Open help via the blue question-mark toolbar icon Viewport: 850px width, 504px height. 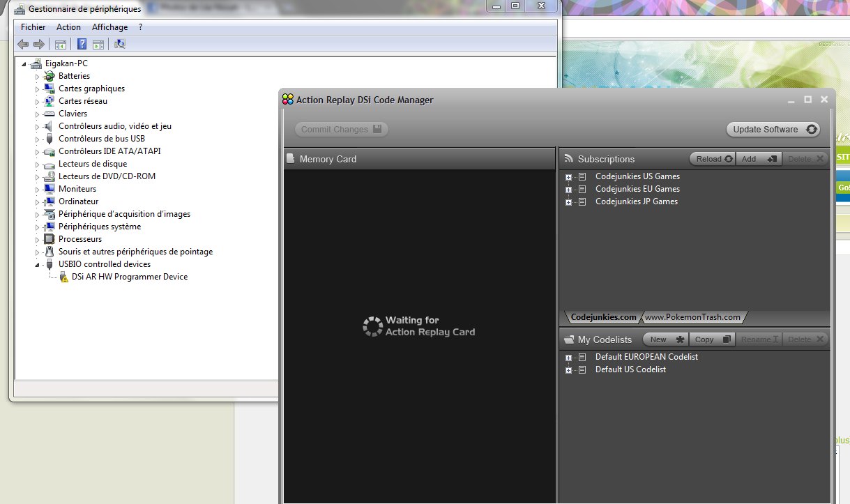coord(82,45)
